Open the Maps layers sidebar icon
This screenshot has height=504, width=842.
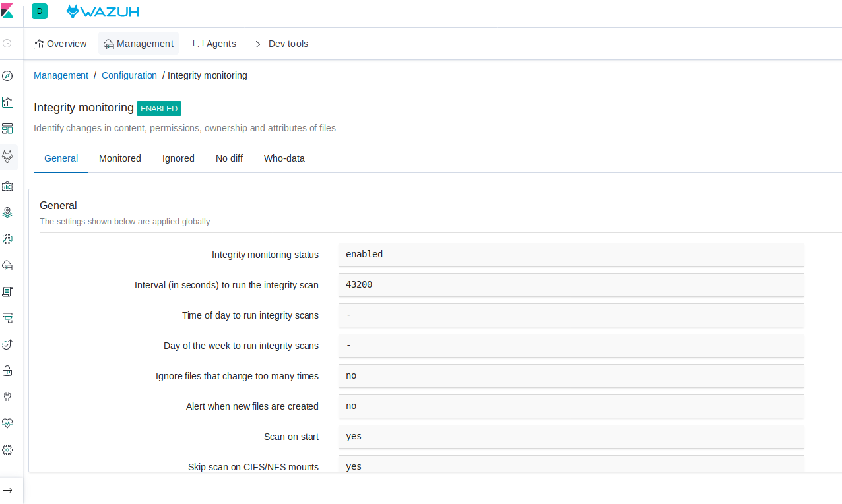[x=7, y=212]
